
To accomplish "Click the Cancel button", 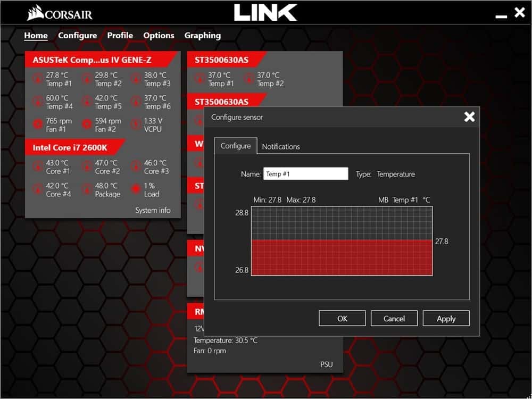I will click(394, 318).
